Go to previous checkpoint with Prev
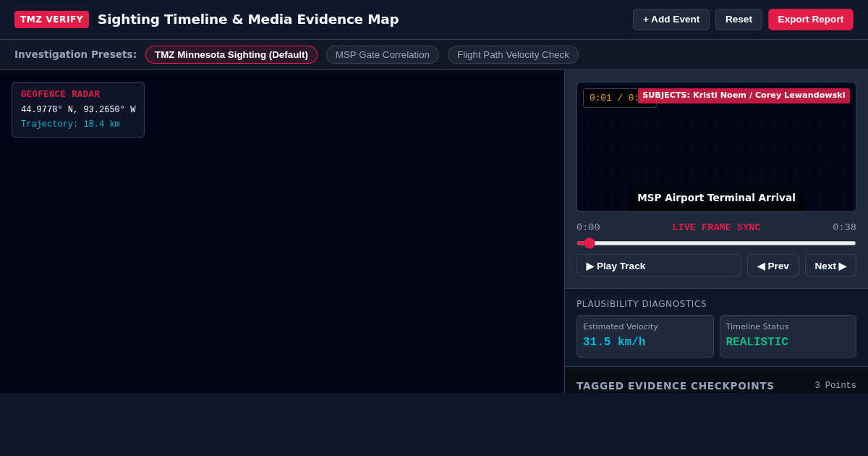The width and height of the screenshot is (868, 456). [773, 266]
